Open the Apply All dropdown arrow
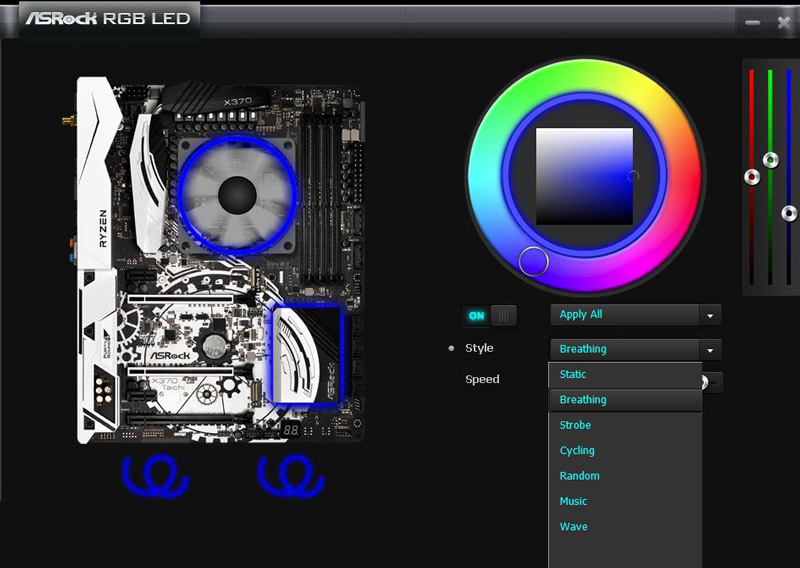The height and width of the screenshot is (568, 800). (710, 315)
